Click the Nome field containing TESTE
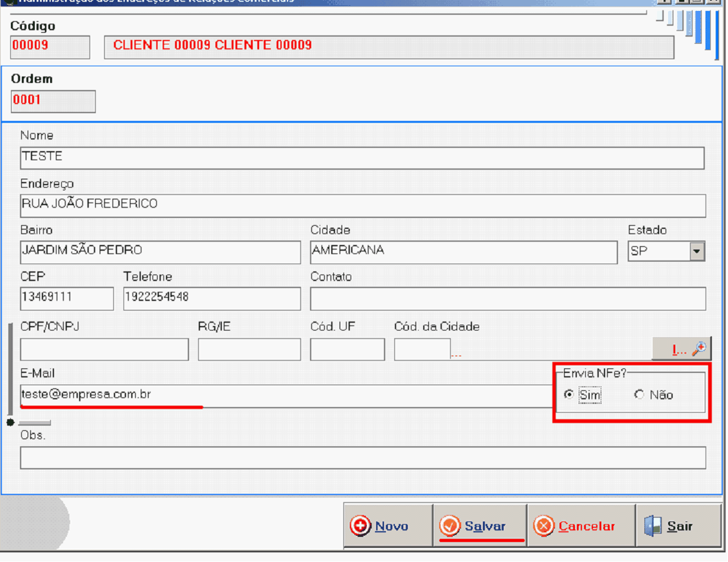The width and height of the screenshot is (728, 562). (361, 158)
